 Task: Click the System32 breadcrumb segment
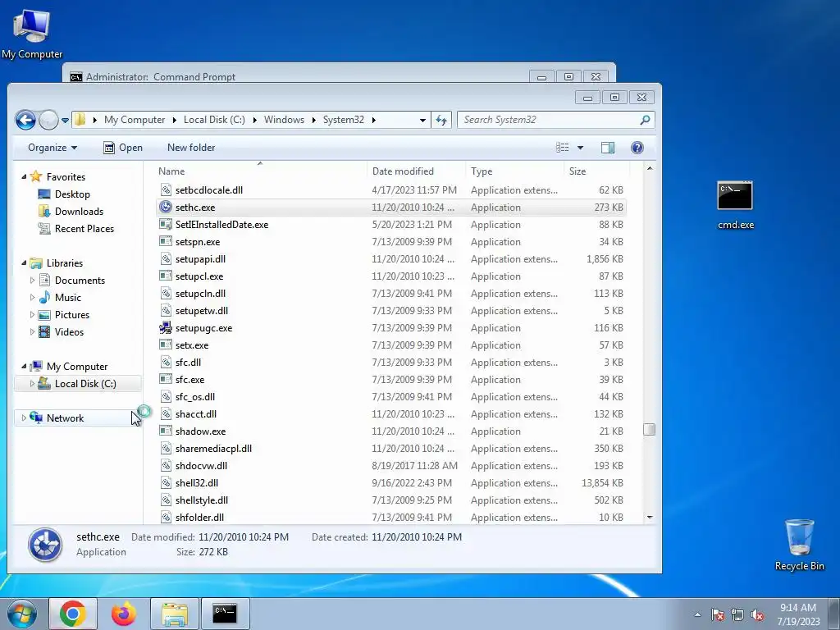[344, 120]
